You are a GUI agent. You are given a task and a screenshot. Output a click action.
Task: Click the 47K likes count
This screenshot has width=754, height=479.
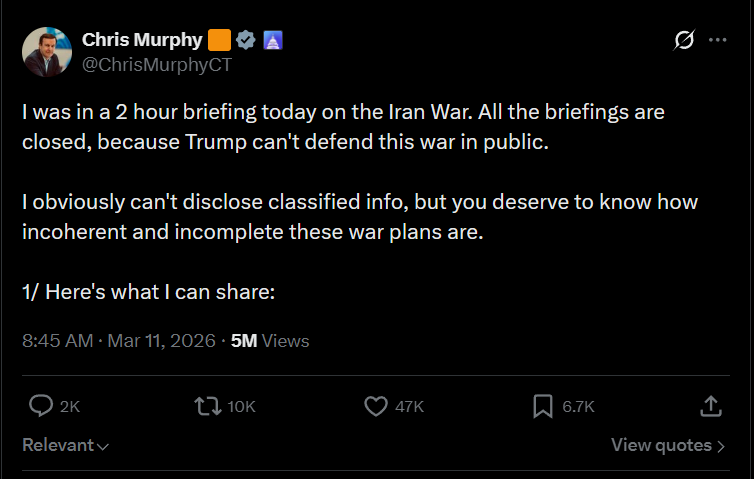409,407
